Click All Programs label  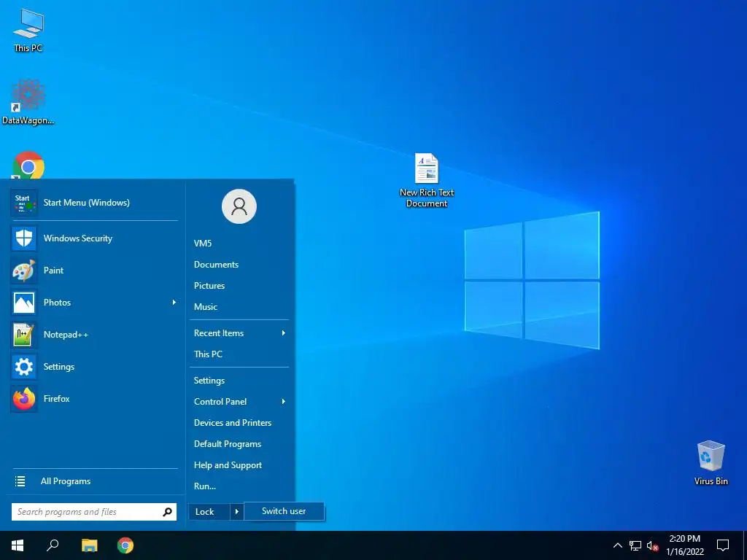(x=66, y=481)
